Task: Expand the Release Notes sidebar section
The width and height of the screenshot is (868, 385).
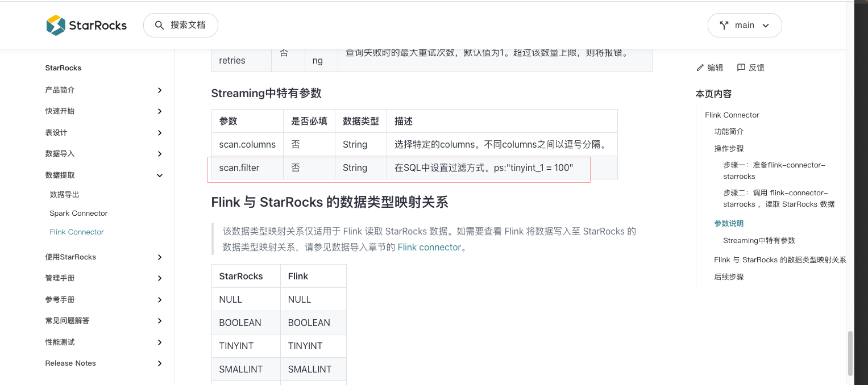Action: coord(160,363)
